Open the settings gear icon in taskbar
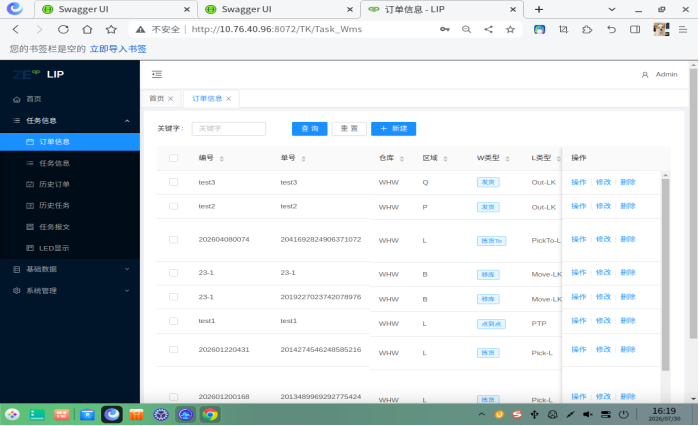Screen dimensions: 699x426 click(x=161, y=414)
